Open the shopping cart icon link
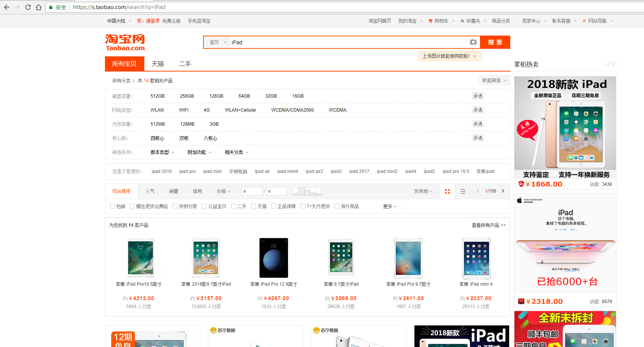The height and width of the screenshot is (347, 644). (x=430, y=21)
